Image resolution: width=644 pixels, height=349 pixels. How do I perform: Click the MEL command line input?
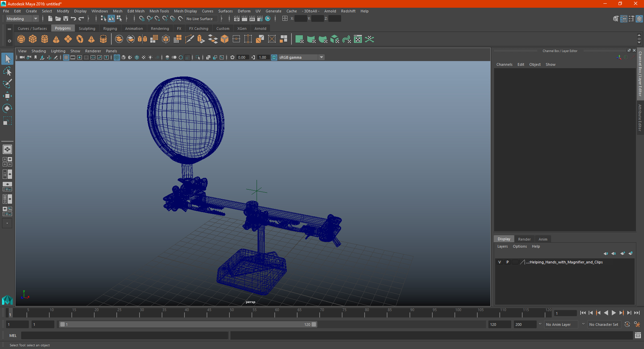125,336
